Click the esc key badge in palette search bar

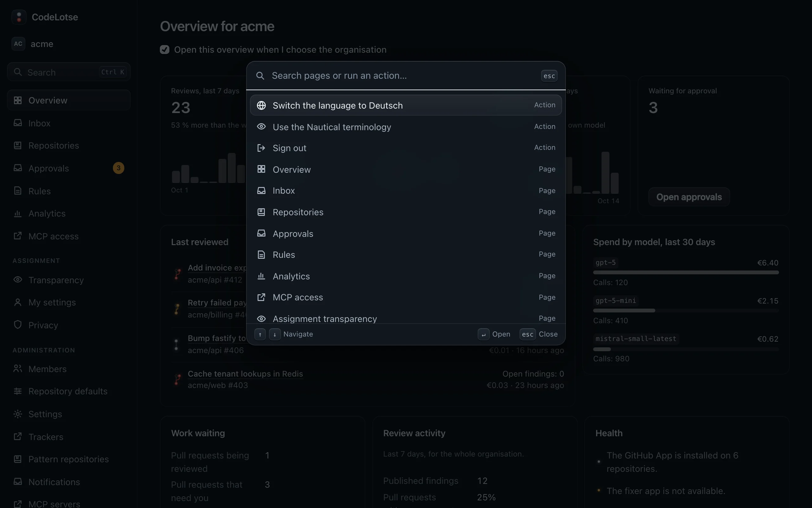(x=549, y=76)
